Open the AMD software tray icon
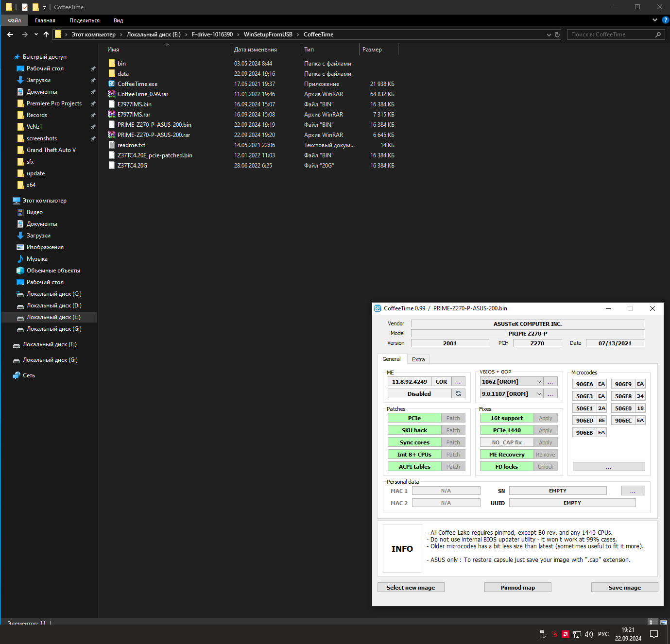 tap(566, 634)
